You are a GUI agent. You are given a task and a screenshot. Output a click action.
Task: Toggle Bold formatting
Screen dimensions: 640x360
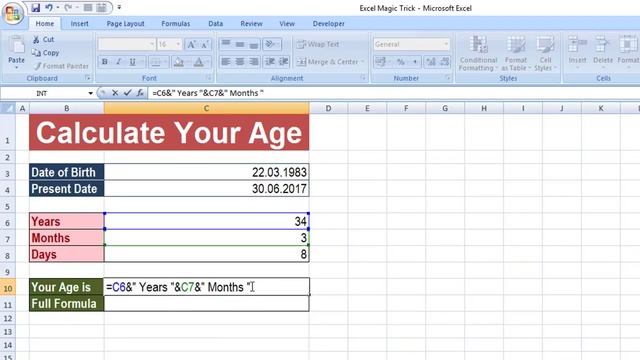pyautogui.click(x=105, y=62)
